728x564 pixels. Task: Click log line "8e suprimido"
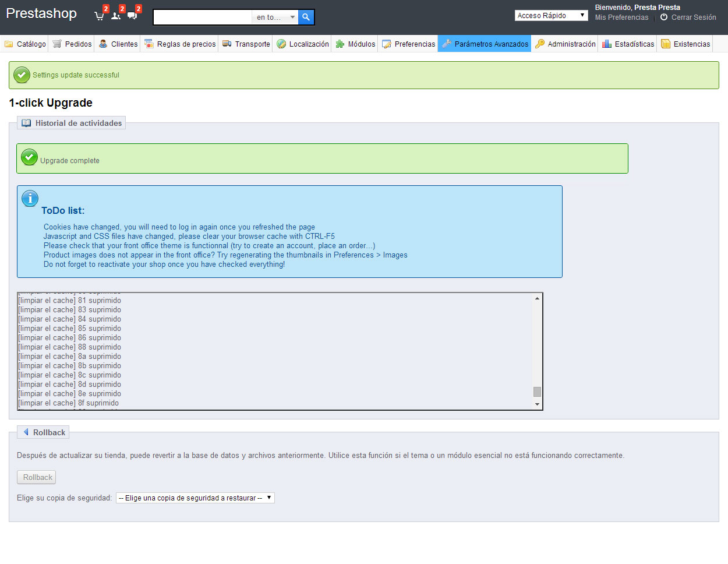point(70,394)
